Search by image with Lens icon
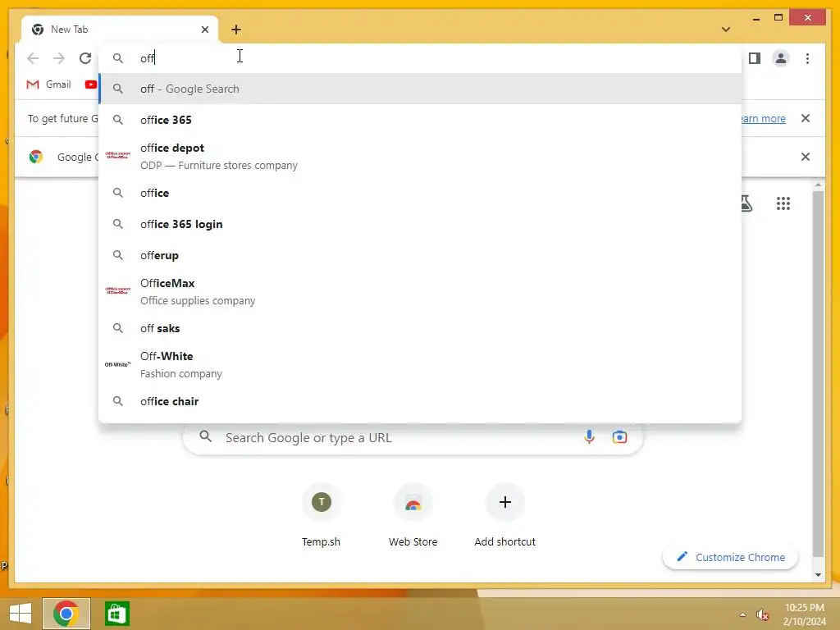 619,437
